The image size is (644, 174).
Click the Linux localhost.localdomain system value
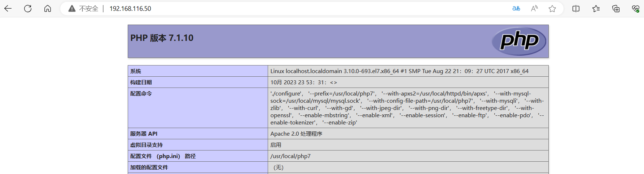click(x=399, y=71)
